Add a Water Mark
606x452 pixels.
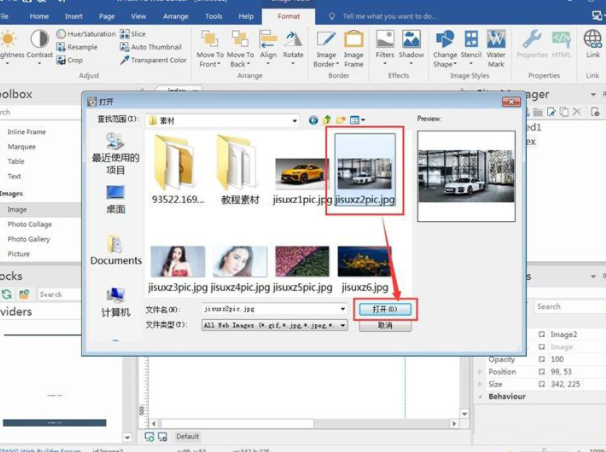[x=496, y=48]
